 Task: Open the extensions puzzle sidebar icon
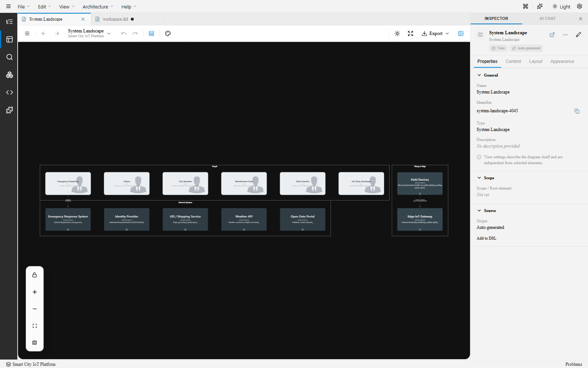10,110
